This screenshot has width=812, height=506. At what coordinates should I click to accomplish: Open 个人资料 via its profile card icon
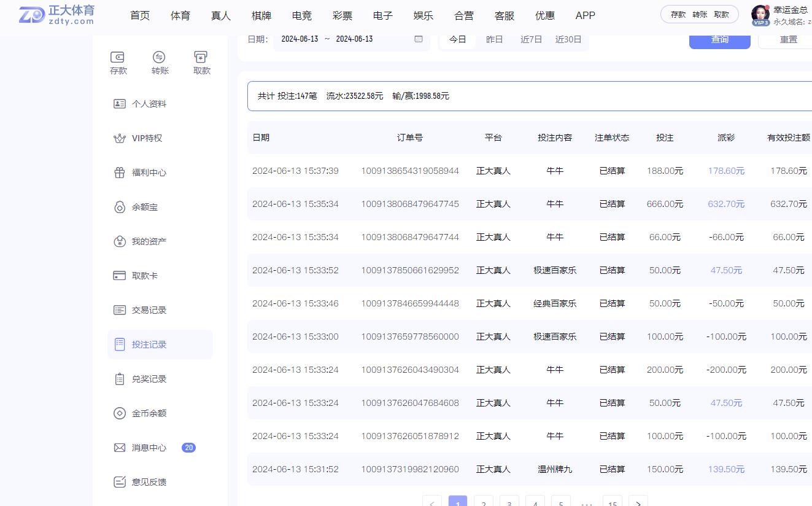(x=120, y=103)
